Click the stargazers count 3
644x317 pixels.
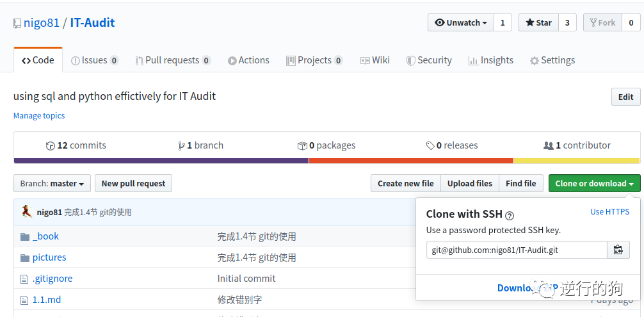pos(567,22)
